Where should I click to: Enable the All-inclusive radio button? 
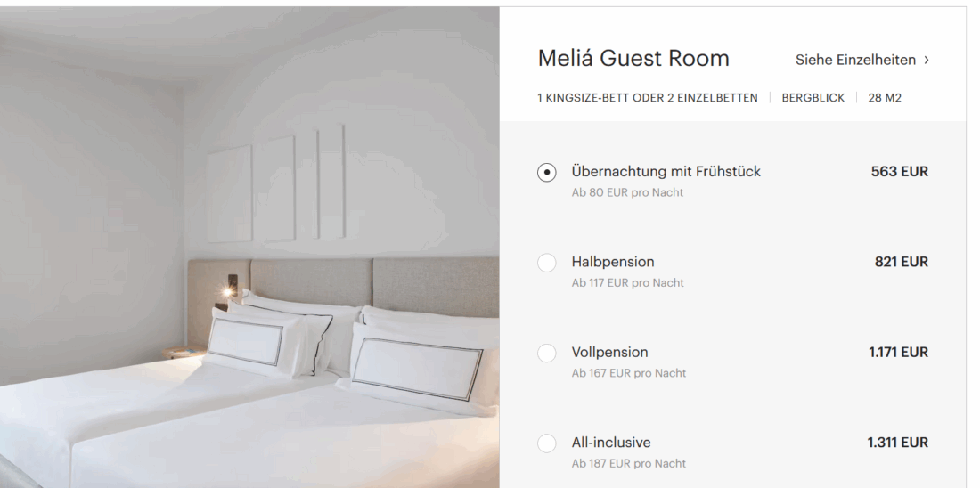(547, 443)
